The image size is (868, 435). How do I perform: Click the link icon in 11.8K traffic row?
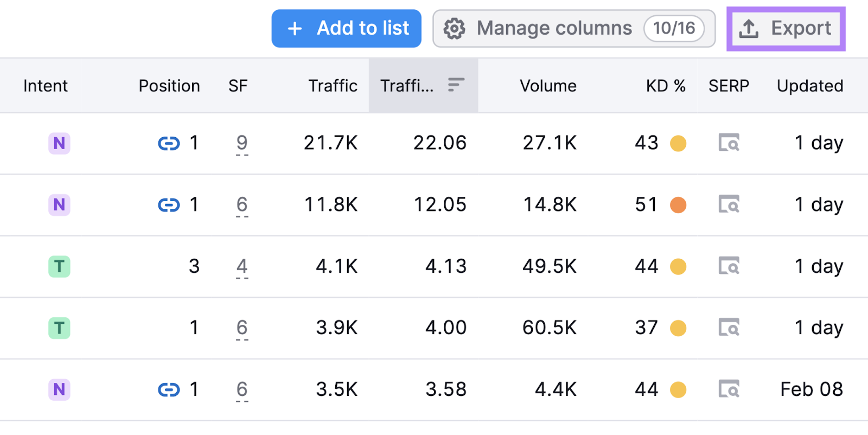(169, 205)
